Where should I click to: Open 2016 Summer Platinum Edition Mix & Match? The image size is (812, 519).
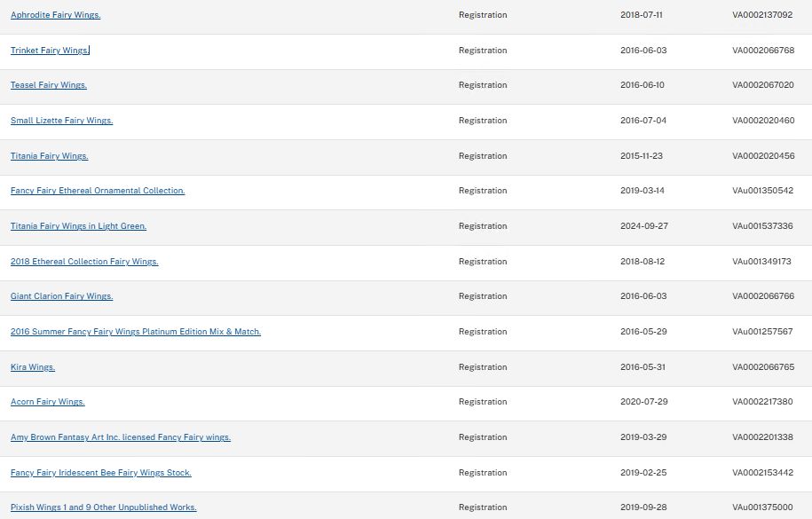click(136, 332)
